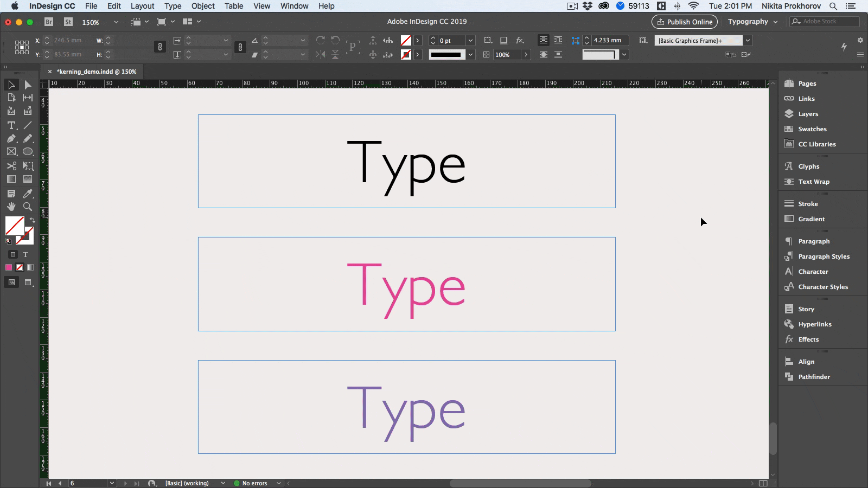
Task: Open the Typography workspace switcher
Action: [x=752, y=22]
